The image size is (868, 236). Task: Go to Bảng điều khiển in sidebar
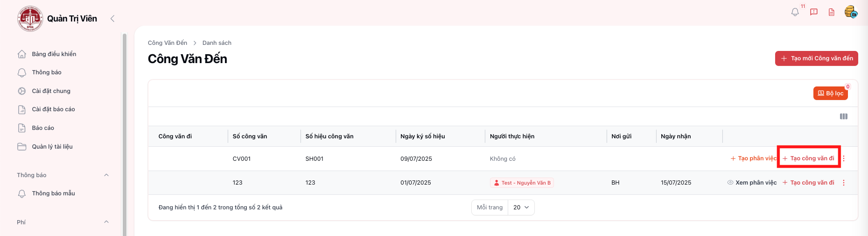pos(54,54)
